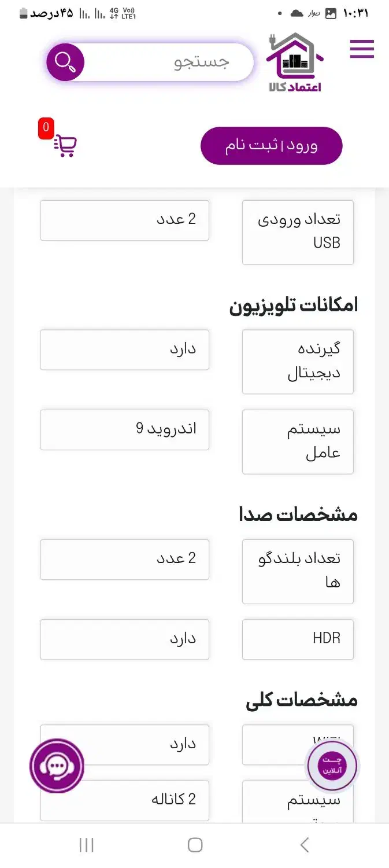Open the shopping cart
The width and height of the screenshot is (389, 868).
click(65, 145)
